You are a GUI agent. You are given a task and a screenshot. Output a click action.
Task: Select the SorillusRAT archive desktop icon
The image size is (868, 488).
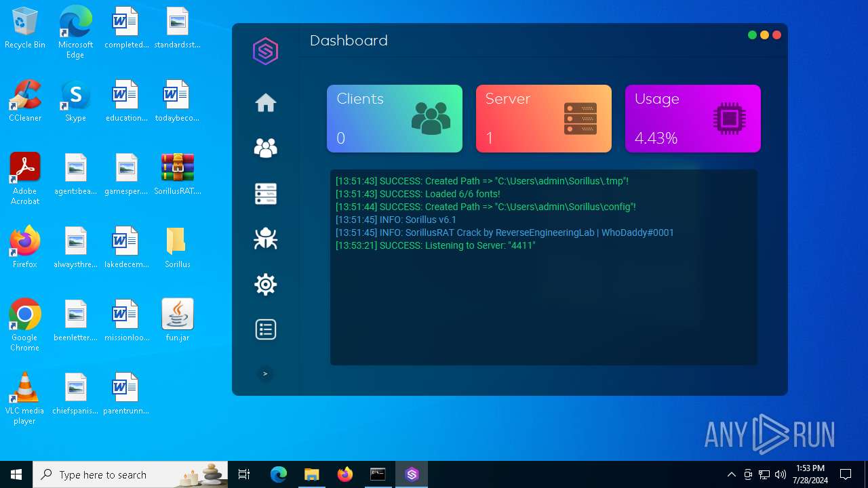click(x=178, y=174)
